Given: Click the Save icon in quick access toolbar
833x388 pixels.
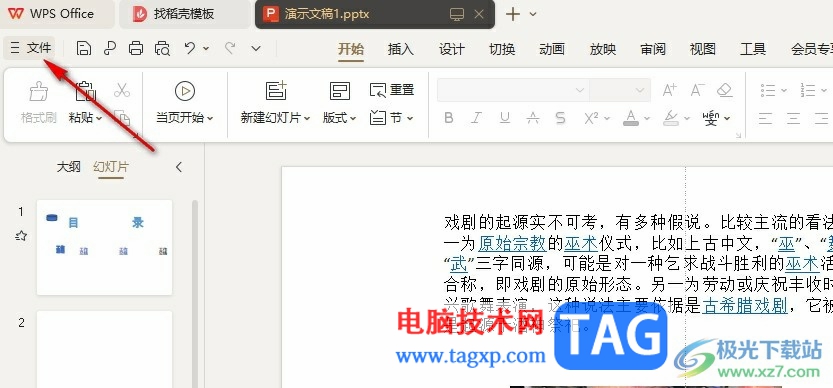Looking at the screenshot, I should tap(83, 48).
